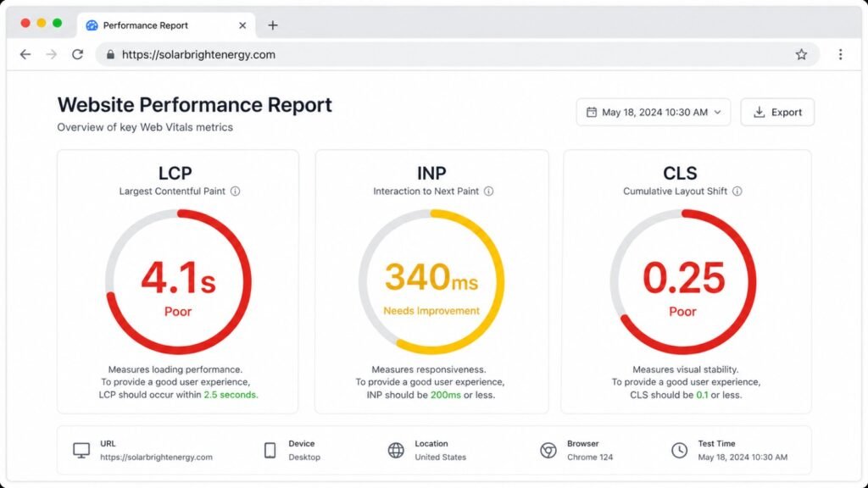The width and height of the screenshot is (868, 488).
Task: Click the 'May 18, 2024 10:30 AM' test time value
Action: coord(743,457)
